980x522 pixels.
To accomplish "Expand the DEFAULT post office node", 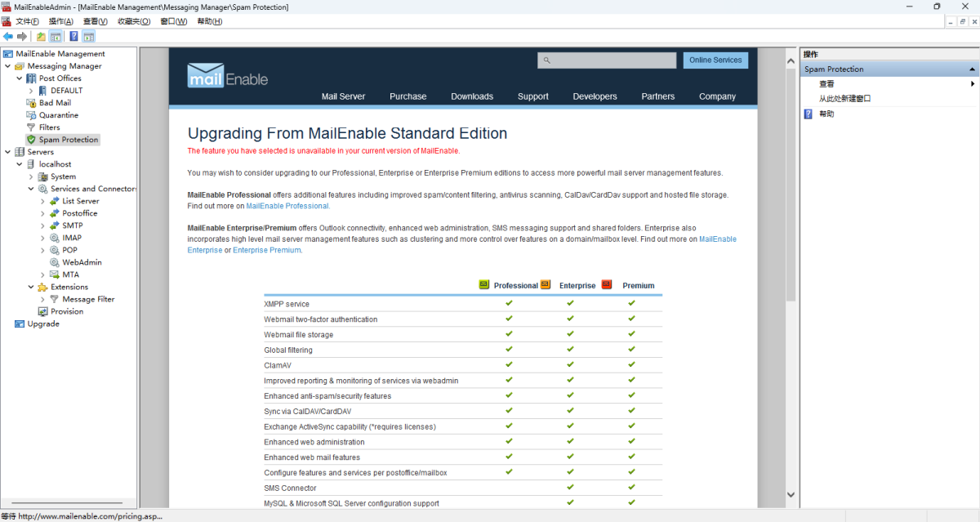I will click(x=31, y=91).
